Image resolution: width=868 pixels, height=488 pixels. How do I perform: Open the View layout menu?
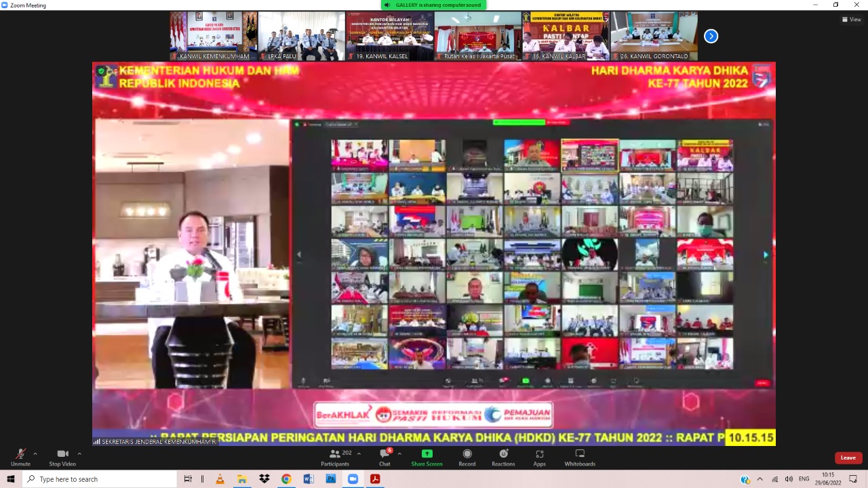[851, 20]
